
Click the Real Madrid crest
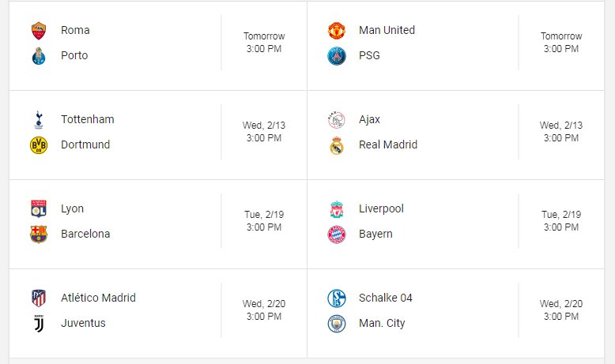pyautogui.click(x=337, y=145)
